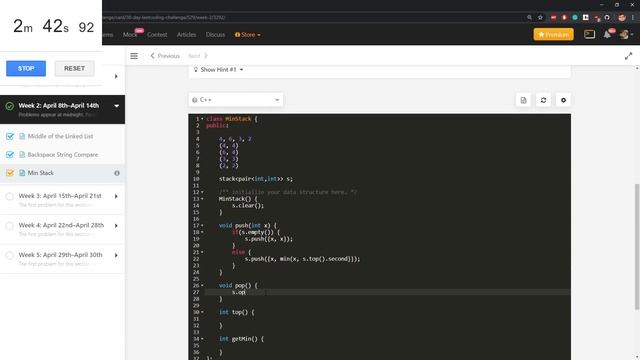Expand the Show Hint #1 dropdown

point(218,70)
